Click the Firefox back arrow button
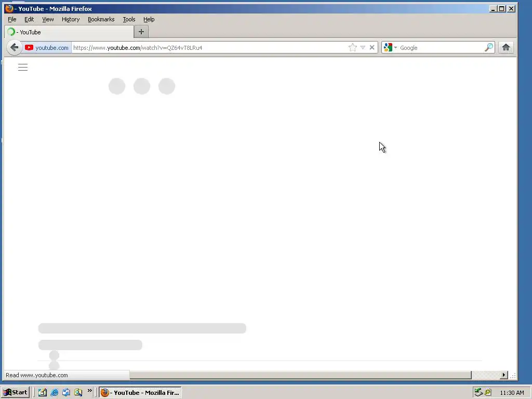Viewport: 532px width, 399px height. [x=14, y=47]
